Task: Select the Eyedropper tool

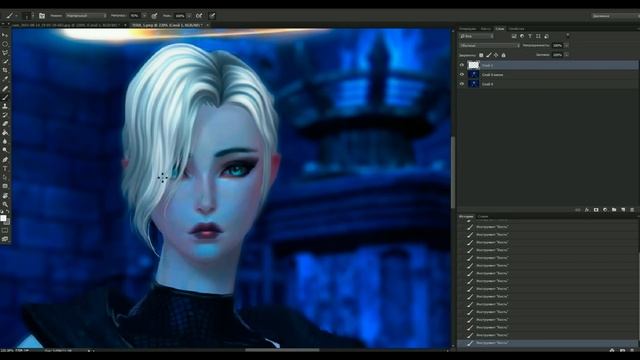Action: pos(5,79)
